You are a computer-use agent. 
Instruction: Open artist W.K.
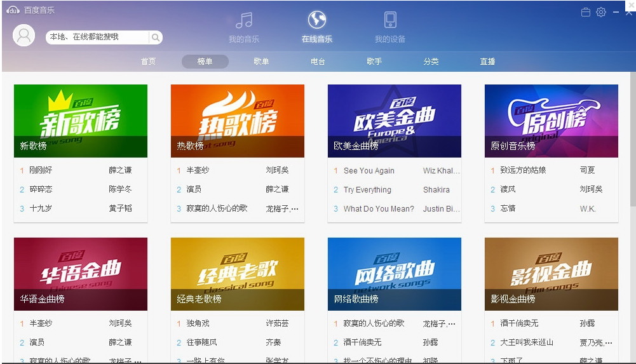[587, 209]
